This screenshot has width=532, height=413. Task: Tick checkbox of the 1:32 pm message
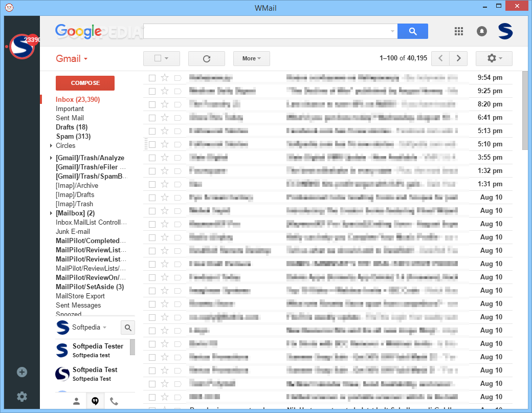(152, 171)
